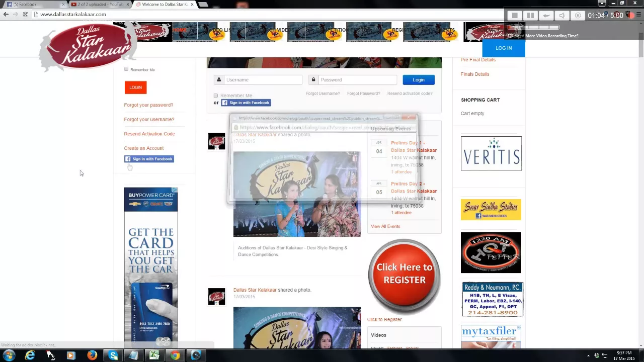The width and height of the screenshot is (644, 362).
Task: Follow 'Forgot your username?' link
Action: [x=149, y=119]
